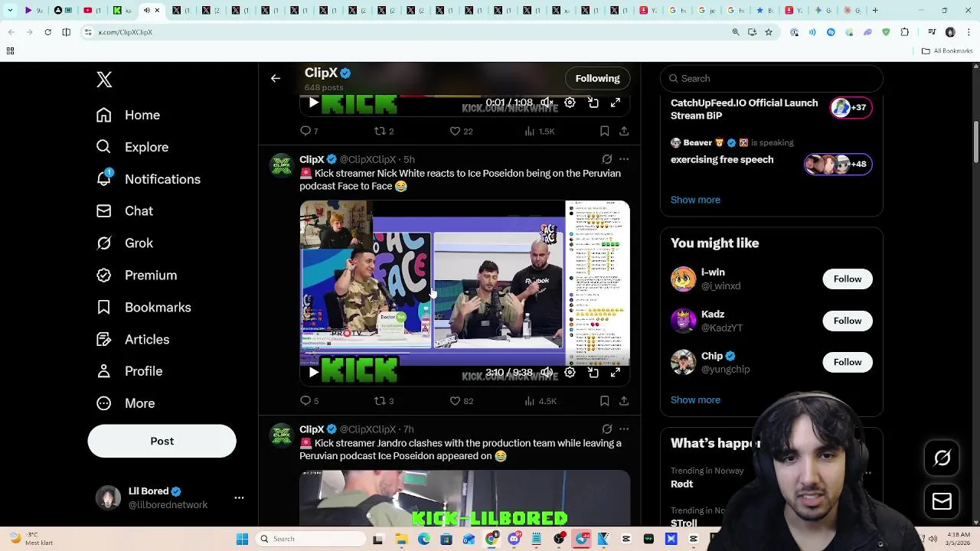Bookmark the post with 22 likes
Screen dimensions: 980x551
tap(604, 131)
